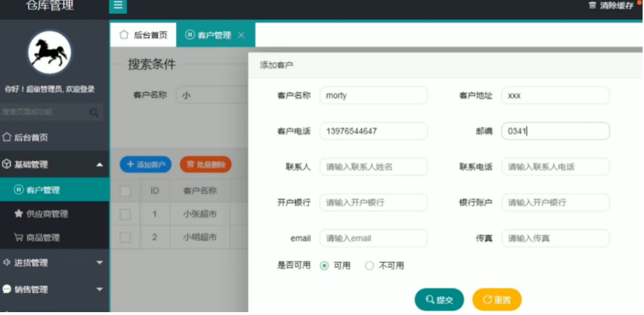The image size is (644, 315).
Task: Click the house icon in the 后台首页 tab
Action: (x=124, y=35)
